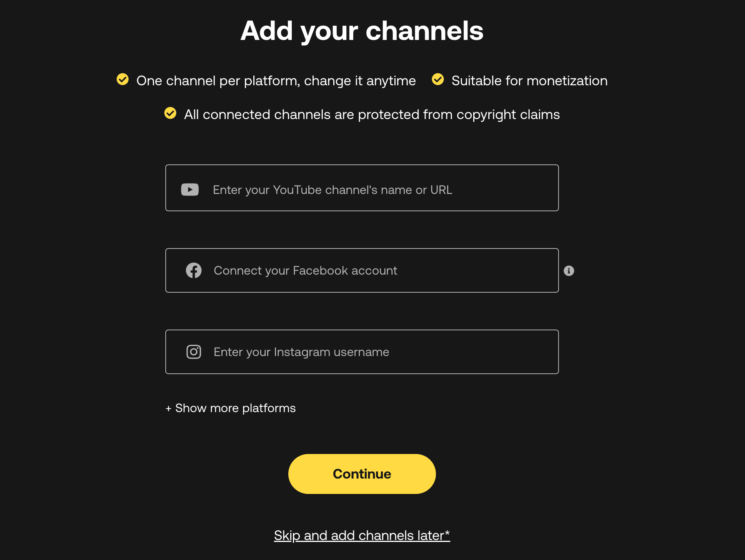The width and height of the screenshot is (745, 560).
Task: Click the YouTube logo icon
Action: (x=190, y=189)
